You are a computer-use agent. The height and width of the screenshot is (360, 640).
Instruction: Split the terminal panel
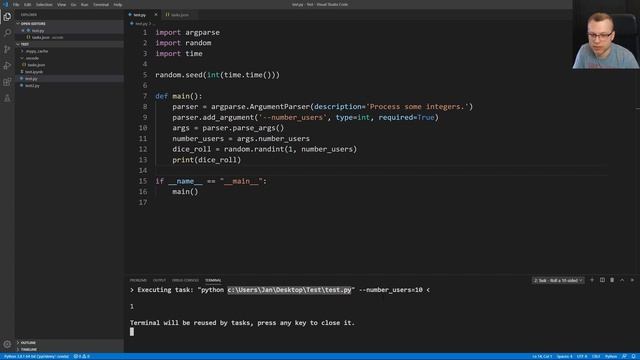tap(602, 280)
